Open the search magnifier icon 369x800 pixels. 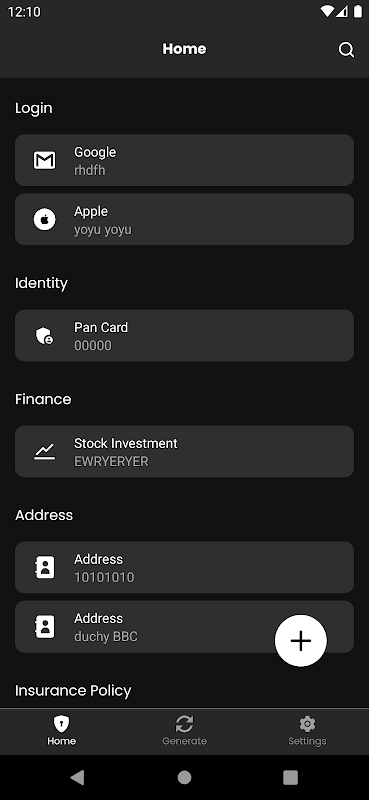(346, 49)
